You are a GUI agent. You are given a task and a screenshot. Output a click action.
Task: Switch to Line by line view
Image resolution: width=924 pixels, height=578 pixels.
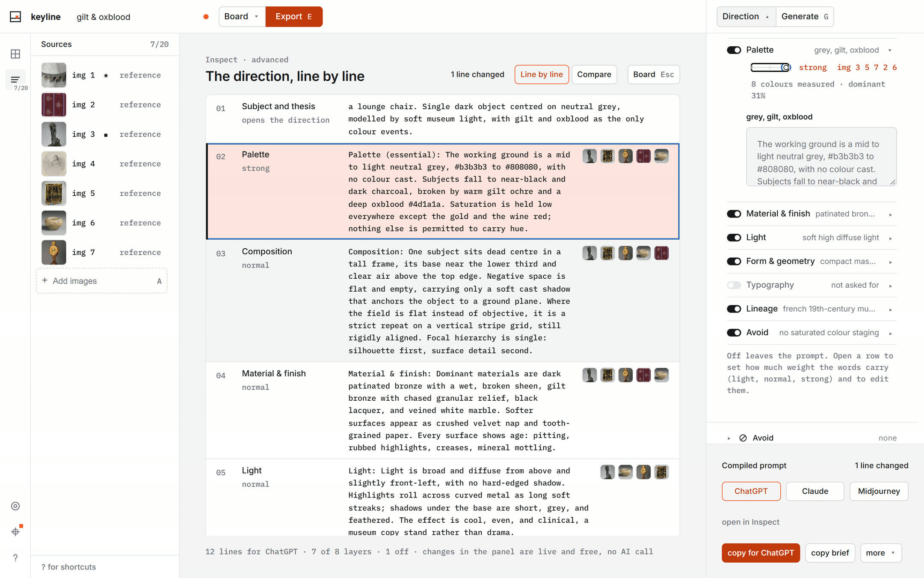click(x=542, y=74)
